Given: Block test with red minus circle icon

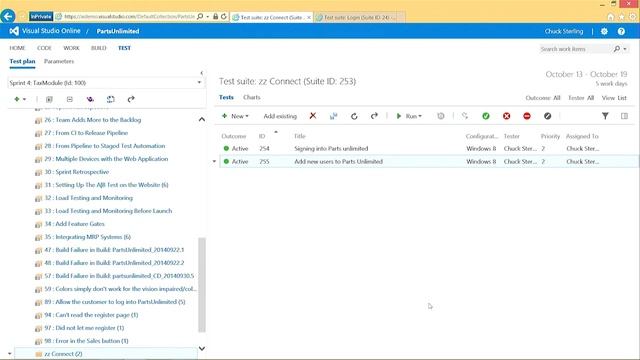Looking at the screenshot, I should (x=527, y=116).
